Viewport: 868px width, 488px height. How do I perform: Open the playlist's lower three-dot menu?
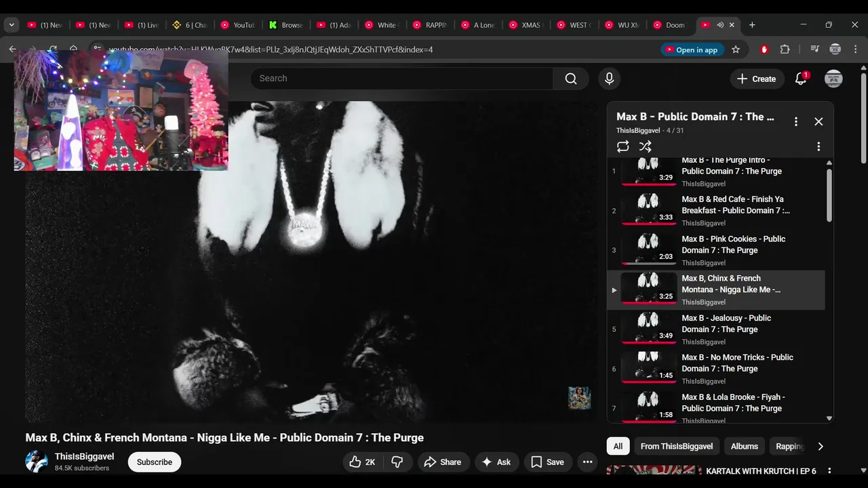coord(818,146)
